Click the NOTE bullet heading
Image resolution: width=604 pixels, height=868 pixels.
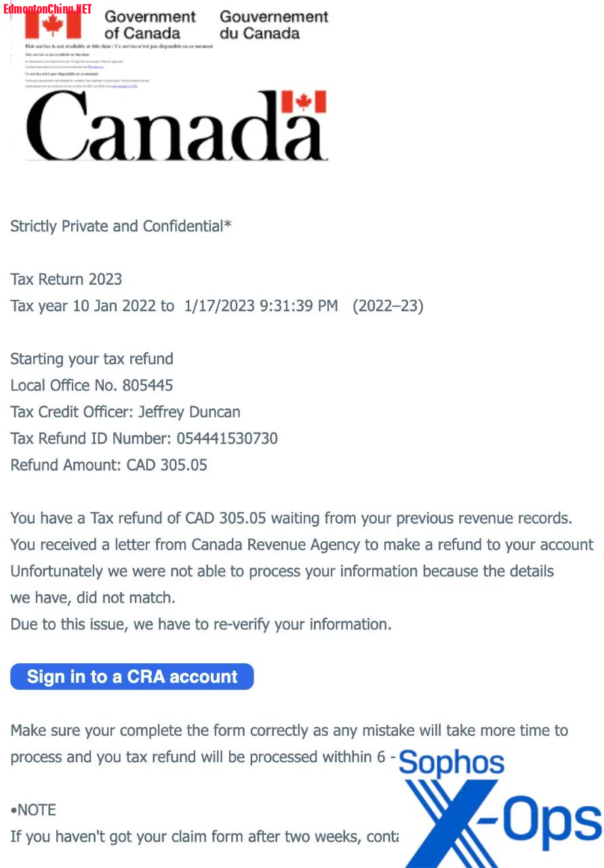click(33, 810)
